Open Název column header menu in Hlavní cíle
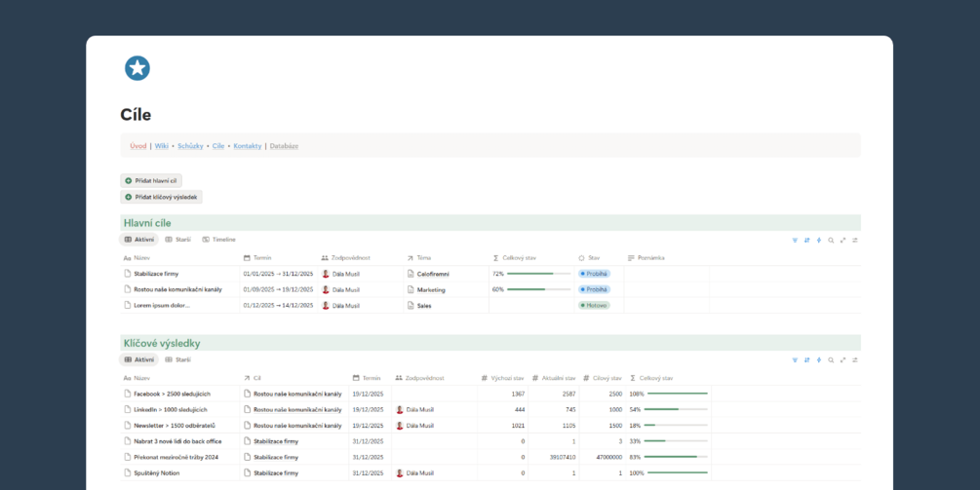This screenshot has height=490, width=980. [x=137, y=258]
